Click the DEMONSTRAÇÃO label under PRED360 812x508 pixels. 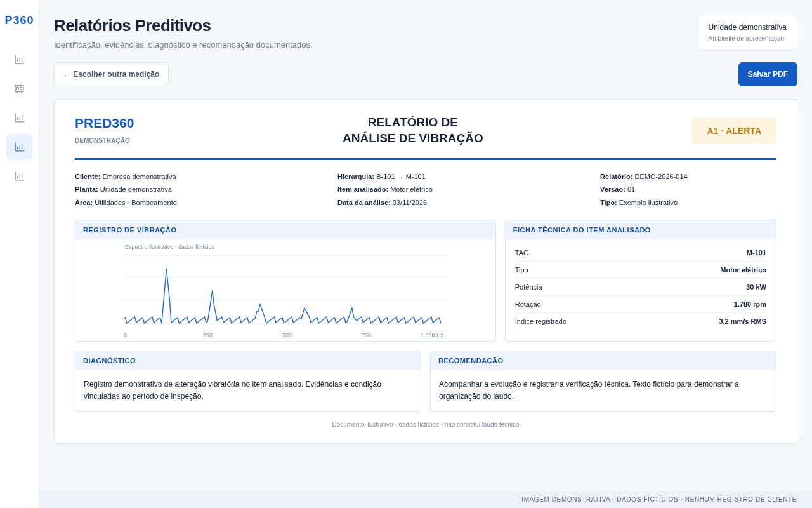point(102,141)
